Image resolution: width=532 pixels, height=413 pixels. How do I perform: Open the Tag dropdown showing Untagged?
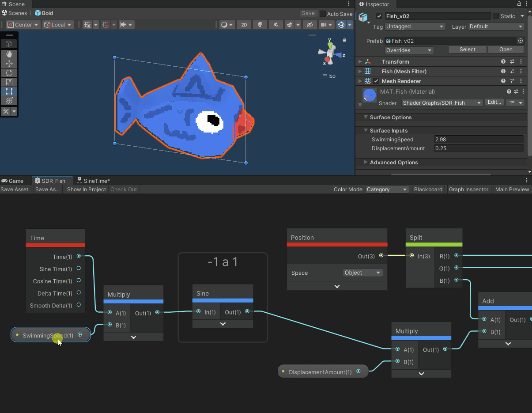tap(415, 27)
